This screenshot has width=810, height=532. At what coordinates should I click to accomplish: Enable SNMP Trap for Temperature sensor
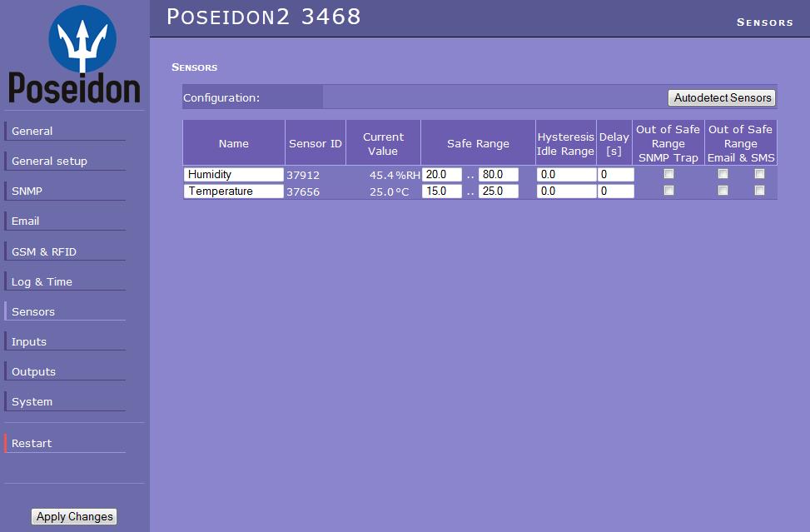669,191
